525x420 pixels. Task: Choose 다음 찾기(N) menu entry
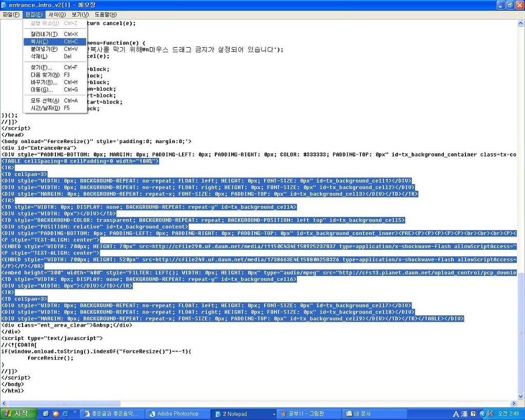[55, 75]
